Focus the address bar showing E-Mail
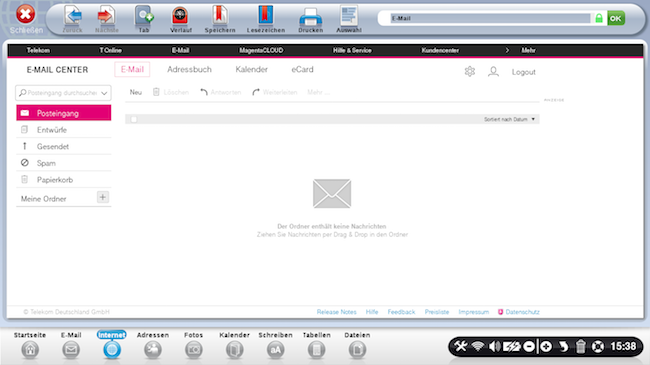 490,18
